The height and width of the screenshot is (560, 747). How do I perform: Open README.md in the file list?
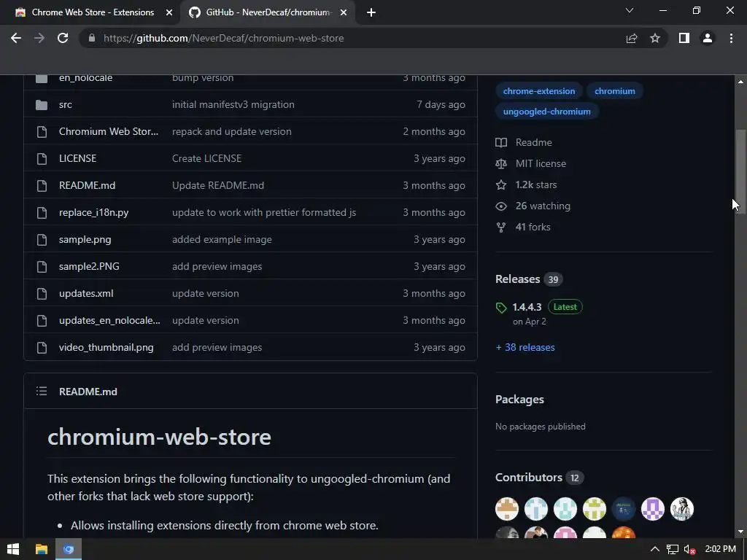88,186
